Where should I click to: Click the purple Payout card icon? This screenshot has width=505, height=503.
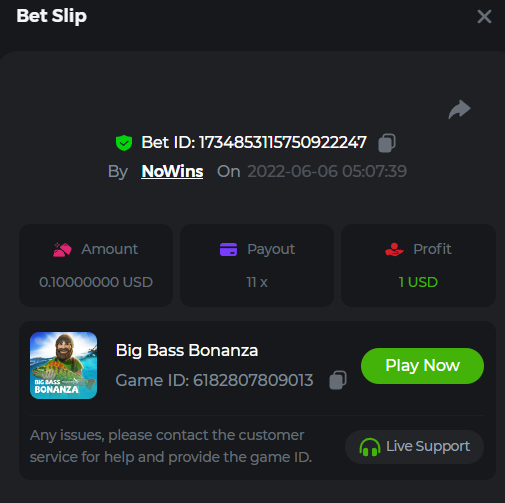(x=228, y=249)
